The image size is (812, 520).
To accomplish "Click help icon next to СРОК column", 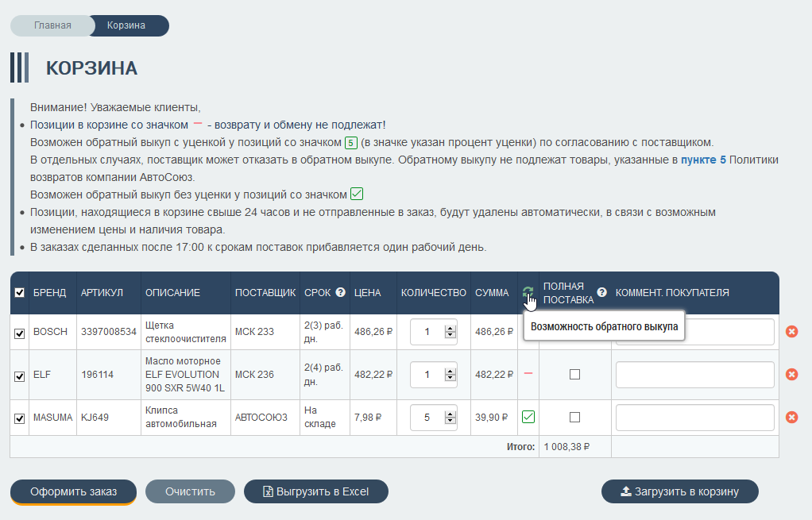I will (340, 293).
